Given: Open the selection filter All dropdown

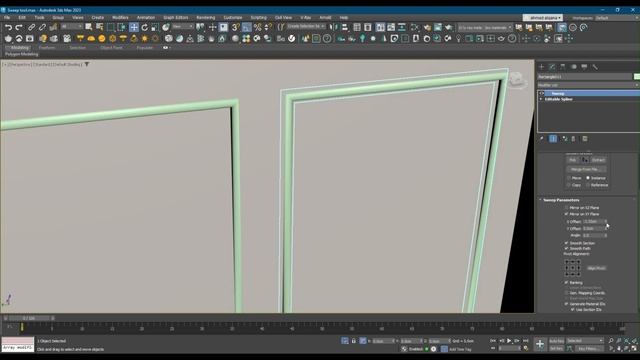Looking at the screenshot, I should tap(71, 27).
